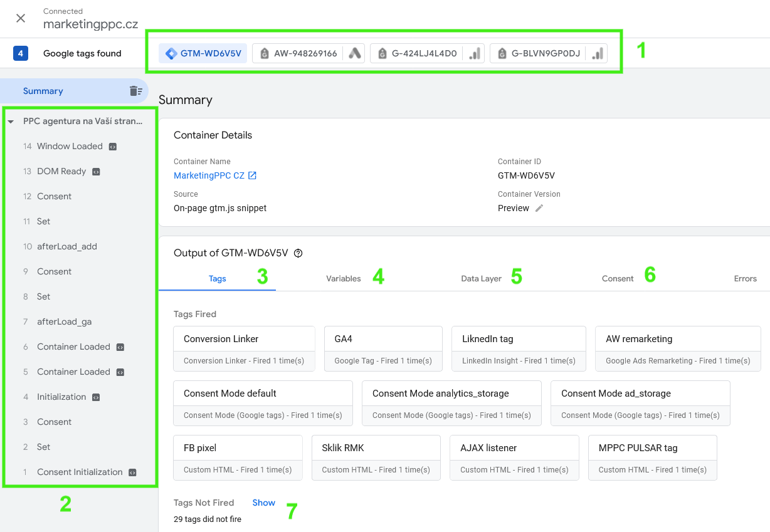770x532 pixels.
Task: Open the FB pixel tag card
Action: click(238, 457)
